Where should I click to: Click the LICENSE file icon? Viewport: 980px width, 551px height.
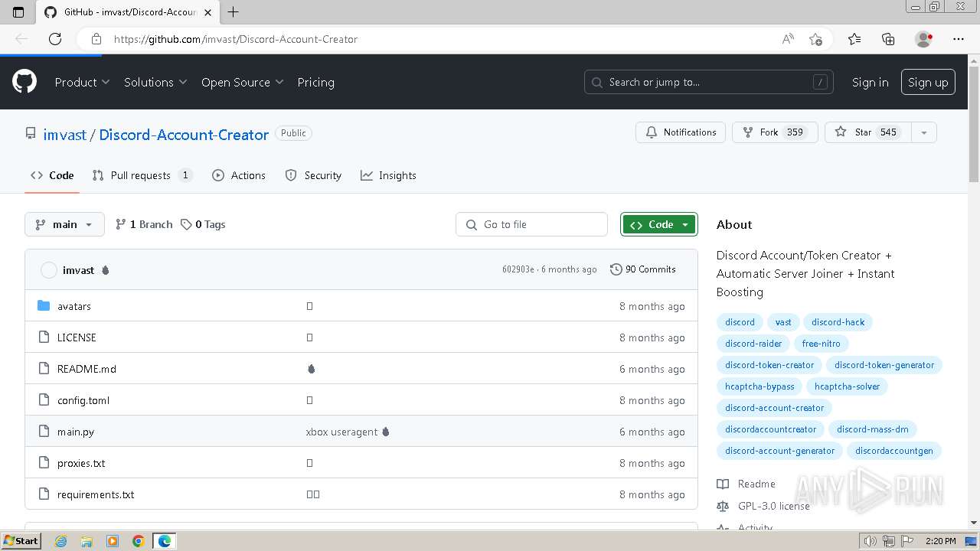click(44, 337)
